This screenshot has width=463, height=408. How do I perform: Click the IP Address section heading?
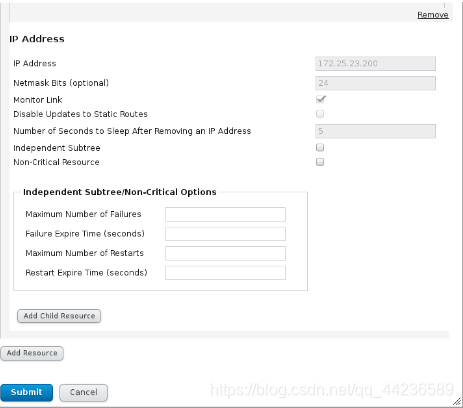(37, 39)
